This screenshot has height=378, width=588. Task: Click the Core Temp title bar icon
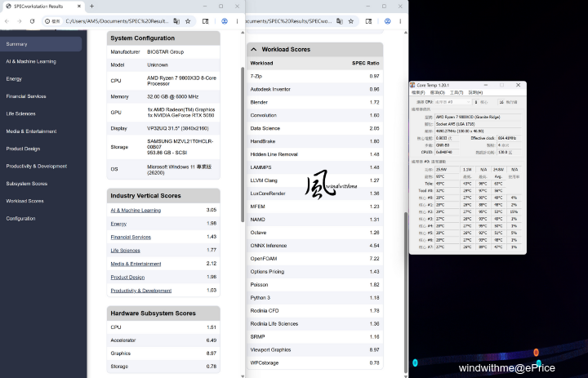point(413,85)
